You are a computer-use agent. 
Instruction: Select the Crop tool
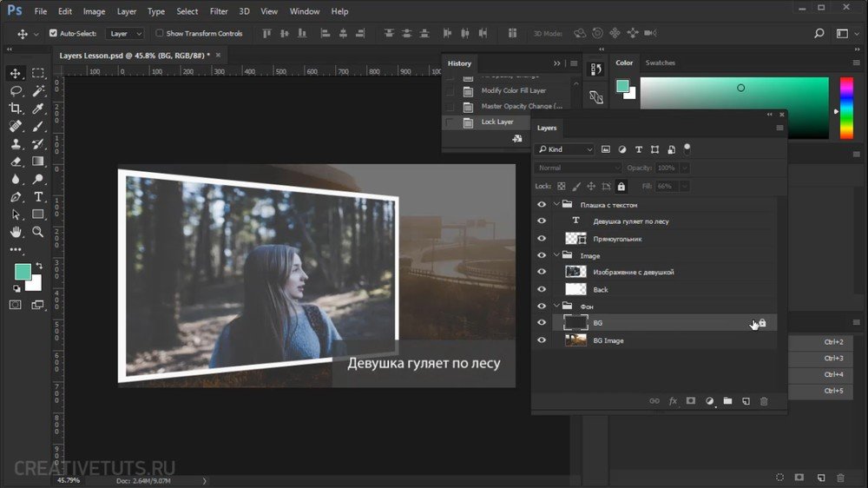16,109
